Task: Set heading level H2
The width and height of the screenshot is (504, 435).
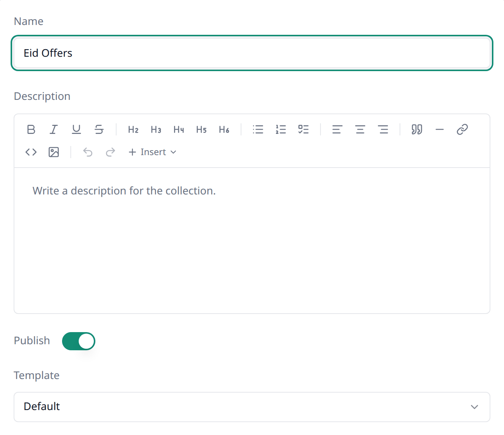Action: point(133,129)
